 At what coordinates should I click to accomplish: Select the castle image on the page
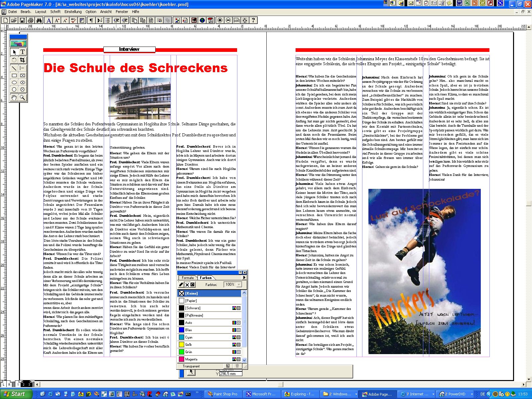140,99
